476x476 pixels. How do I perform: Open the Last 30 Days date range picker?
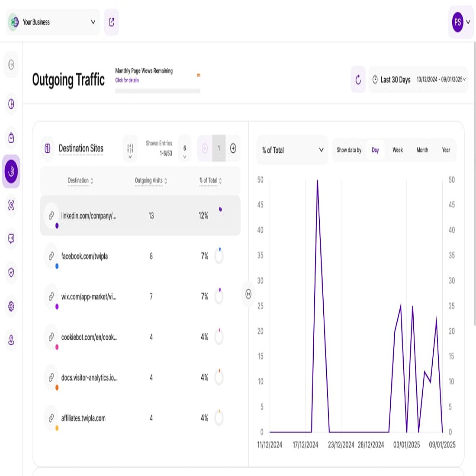pos(418,80)
